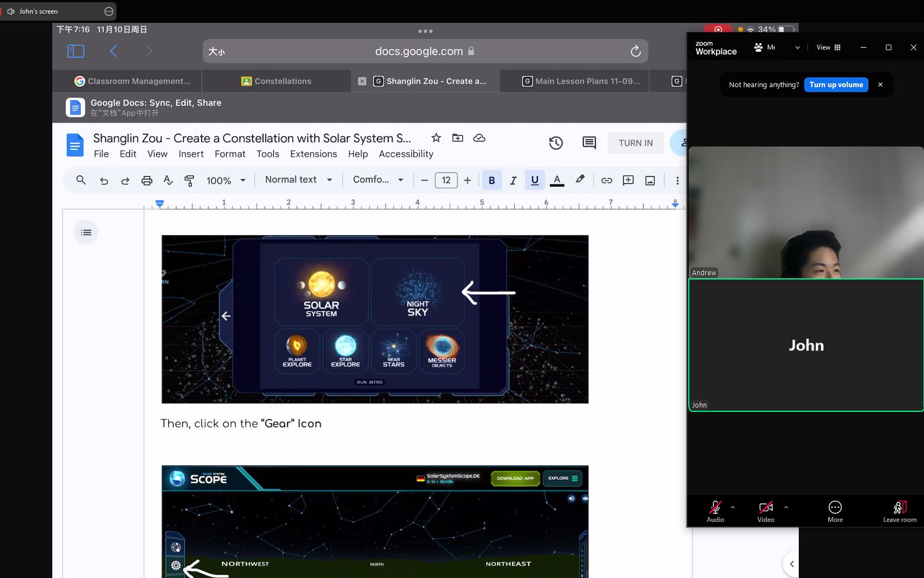Screen dimensions: 924x578
Task: Open the Safari sidebar panel icon
Action: pos(76,51)
